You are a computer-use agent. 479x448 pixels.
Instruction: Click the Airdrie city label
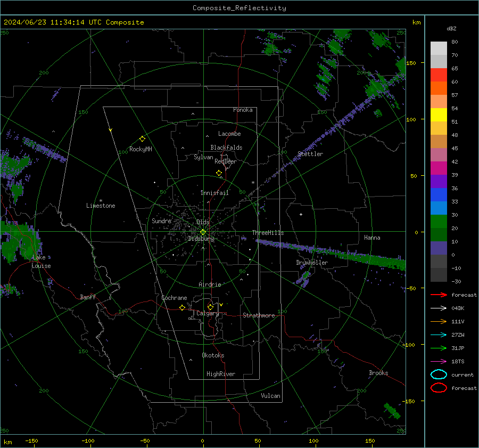point(210,284)
